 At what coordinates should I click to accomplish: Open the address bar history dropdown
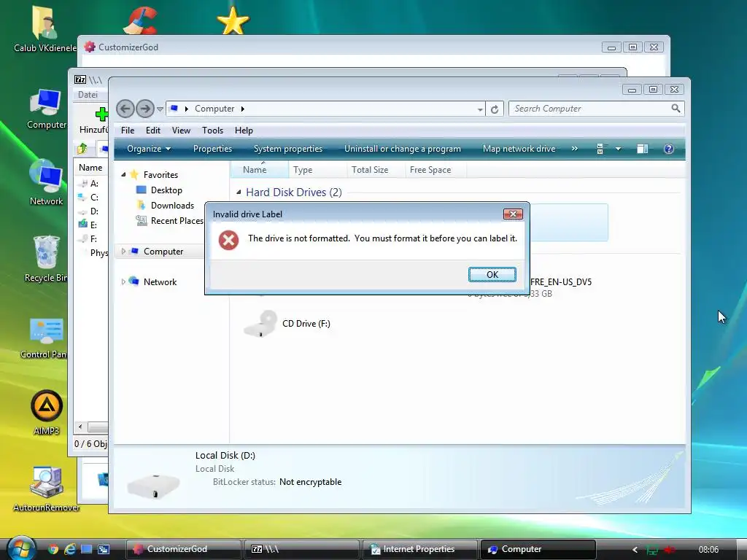(480, 109)
